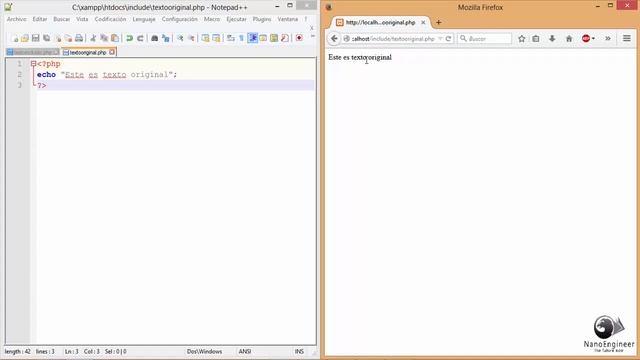Click the Firefox back arrow button
The width and height of the screenshot is (640, 360).
click(x=334, y=38)
